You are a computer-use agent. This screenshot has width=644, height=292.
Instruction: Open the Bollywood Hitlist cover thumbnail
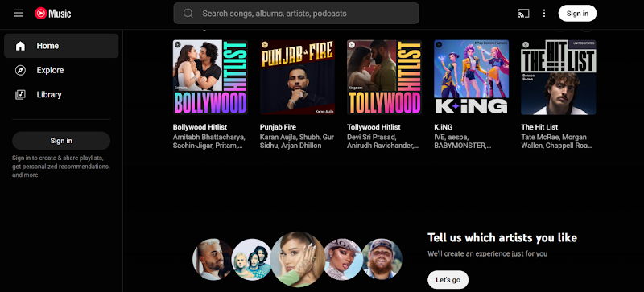point(210,77)
